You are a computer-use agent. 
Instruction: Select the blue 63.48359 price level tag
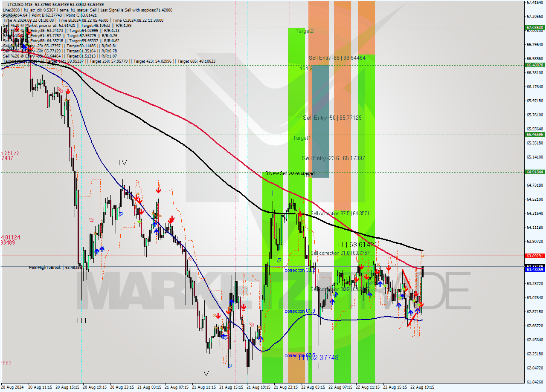click(534, 270)
